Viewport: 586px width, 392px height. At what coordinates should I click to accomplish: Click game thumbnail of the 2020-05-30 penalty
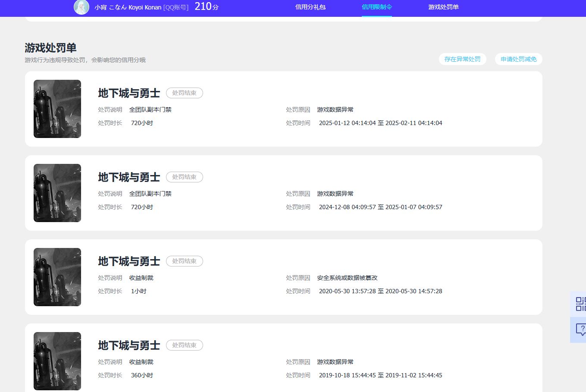pyautogui.click(x=57, y=277)
